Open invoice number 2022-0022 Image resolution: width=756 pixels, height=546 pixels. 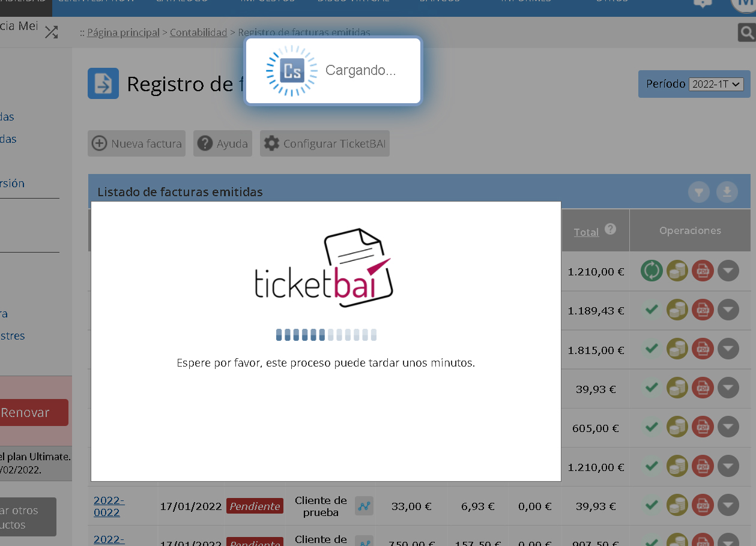109,506
